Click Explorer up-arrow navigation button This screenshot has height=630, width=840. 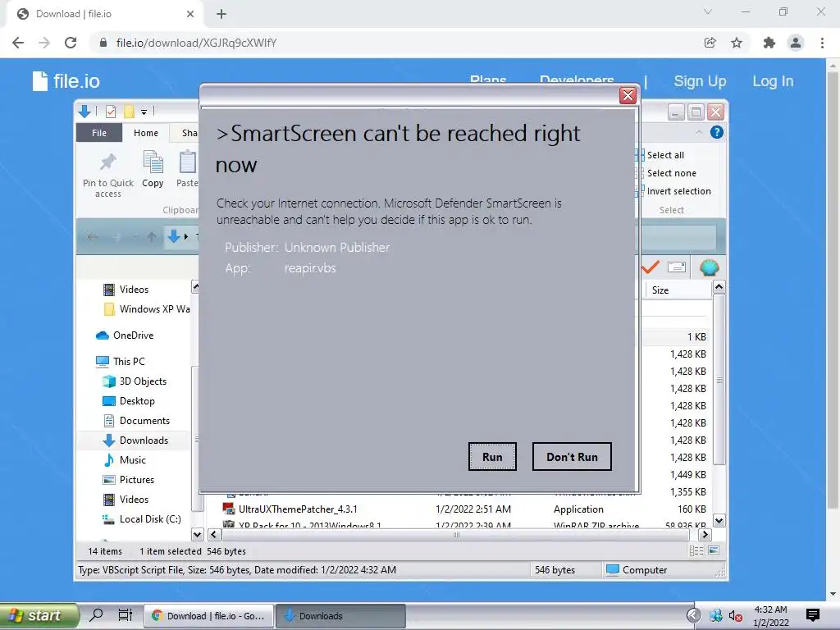152,236
